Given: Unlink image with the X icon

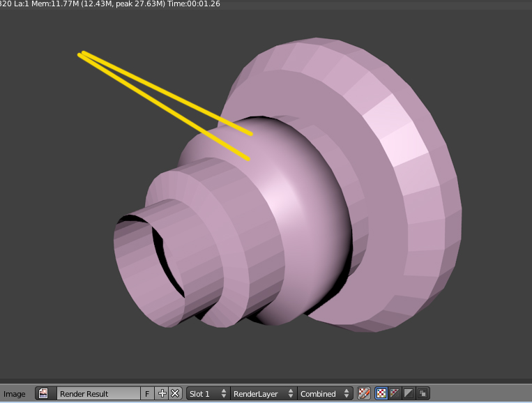Looking at the screenshot, I should point(176,393).
